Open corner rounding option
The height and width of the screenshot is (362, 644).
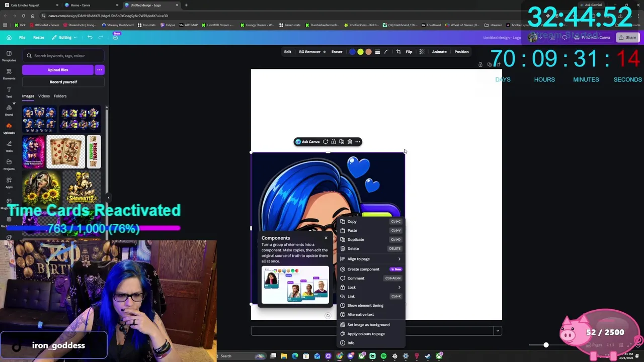coord(386,52)
